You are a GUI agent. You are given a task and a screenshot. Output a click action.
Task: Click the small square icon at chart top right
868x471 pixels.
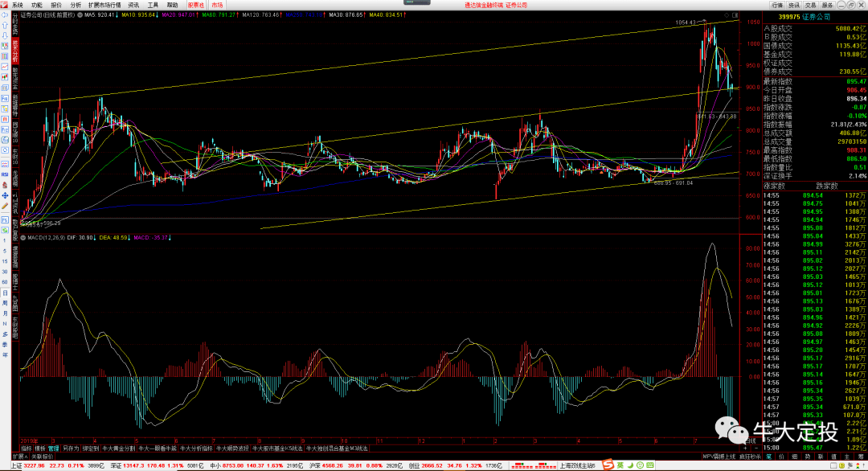pos(735,15)
